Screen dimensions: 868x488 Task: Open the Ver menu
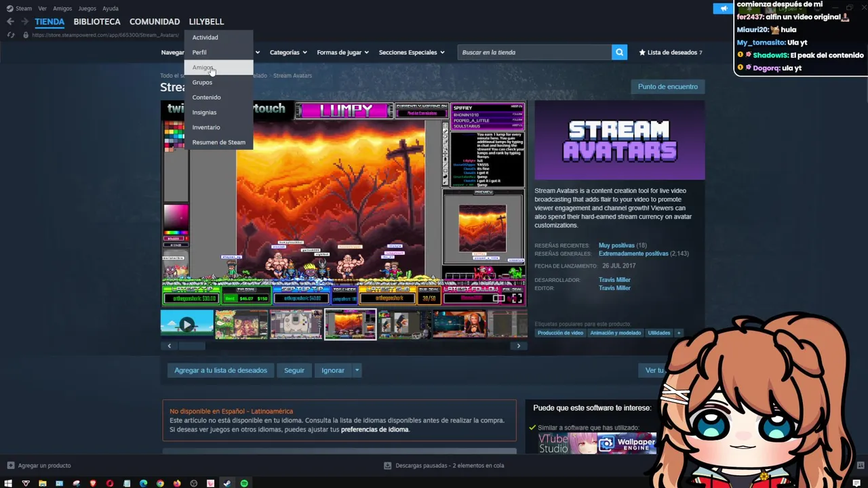point(43,8)
